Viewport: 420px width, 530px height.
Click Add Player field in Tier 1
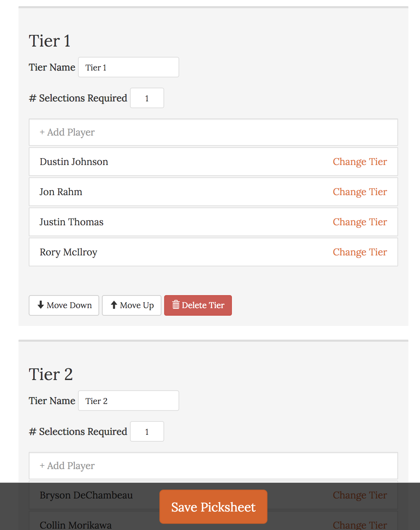[x=213, y=132]
